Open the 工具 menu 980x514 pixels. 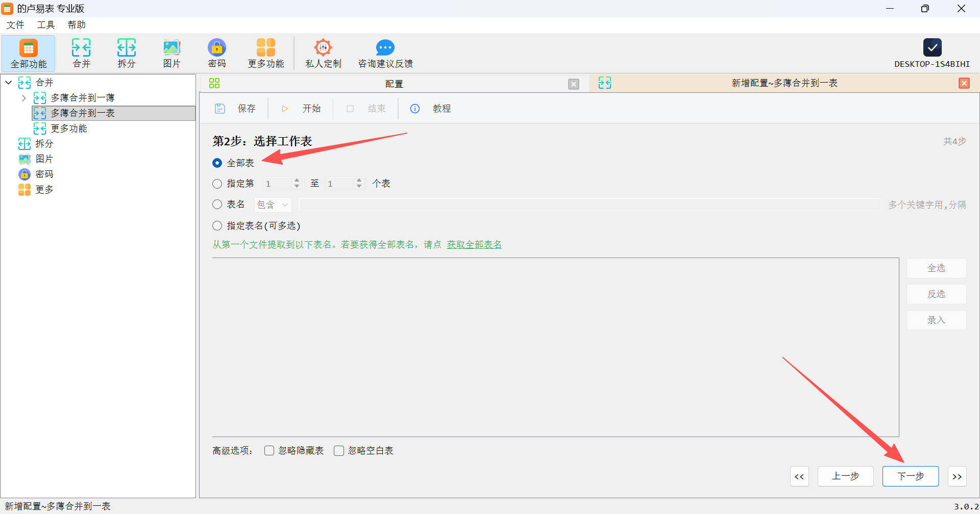coord(45,25)
